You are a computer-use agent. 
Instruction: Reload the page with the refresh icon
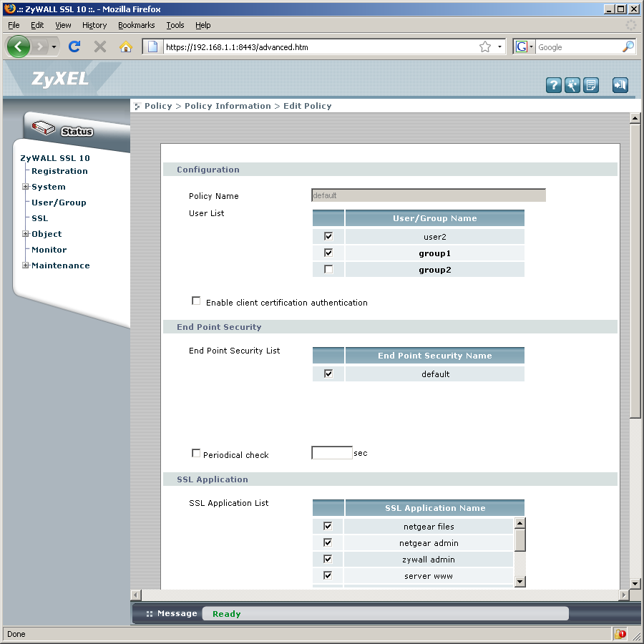[74, 47]
